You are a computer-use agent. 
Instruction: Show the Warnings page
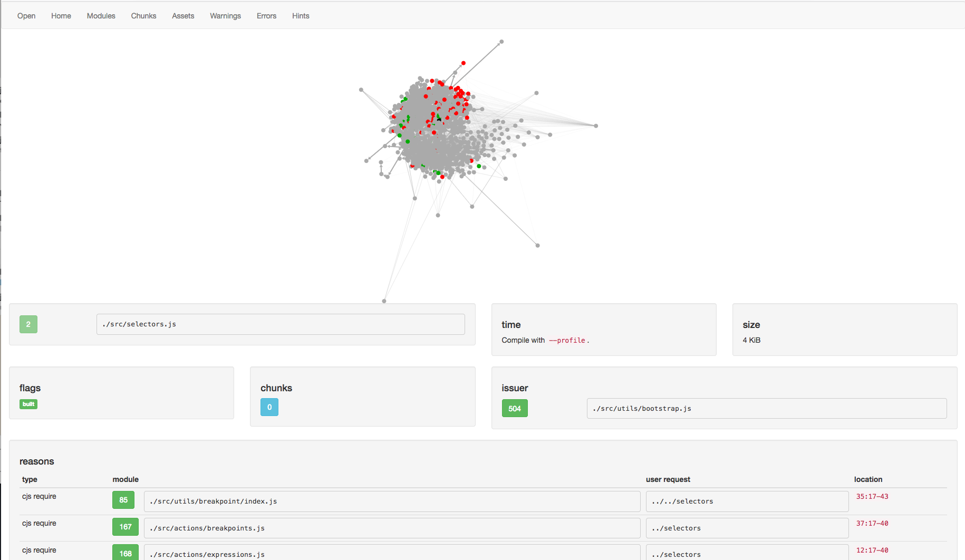click(x=225, y=16)
